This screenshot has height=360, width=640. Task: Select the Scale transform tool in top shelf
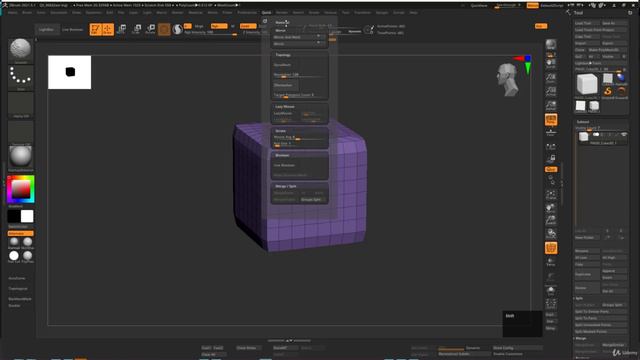[137, 29]
